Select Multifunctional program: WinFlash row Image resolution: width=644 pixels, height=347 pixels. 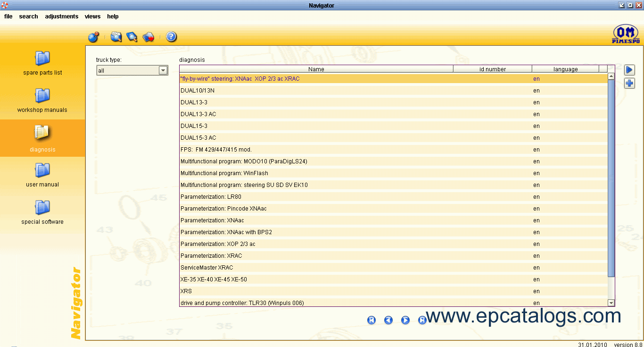coord(394,173)
